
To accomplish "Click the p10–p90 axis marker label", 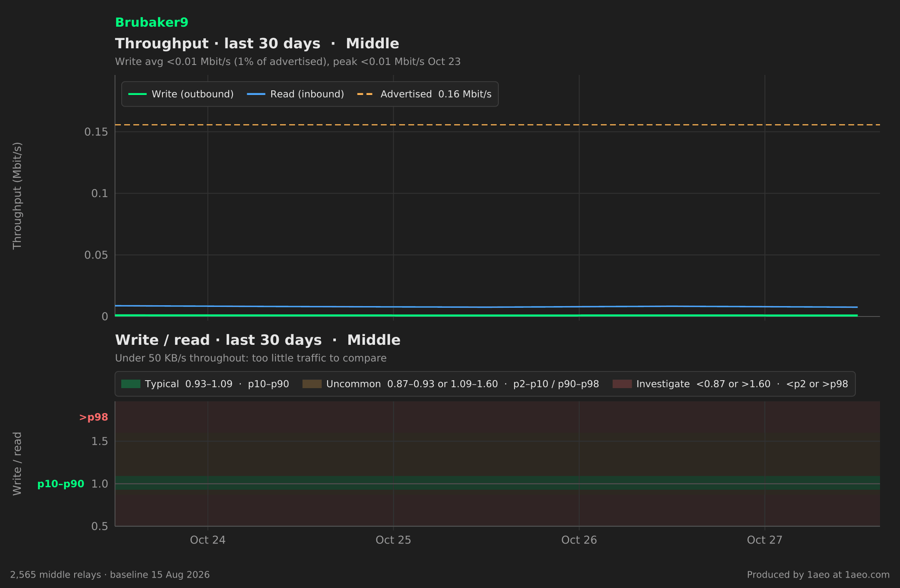I will (61, 484).
